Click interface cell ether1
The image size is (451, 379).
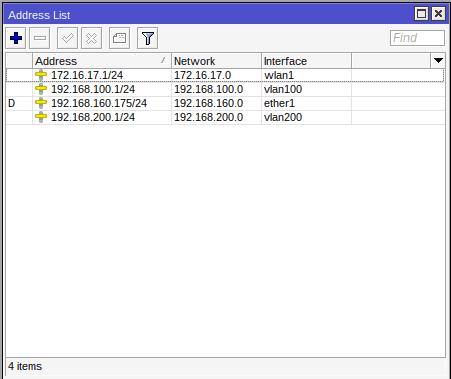279,103
